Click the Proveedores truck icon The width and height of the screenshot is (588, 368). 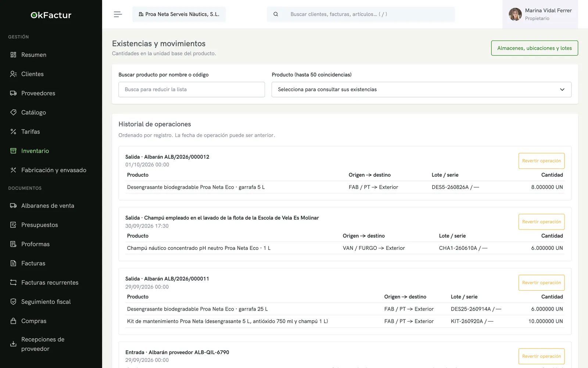tap(13, 93)
